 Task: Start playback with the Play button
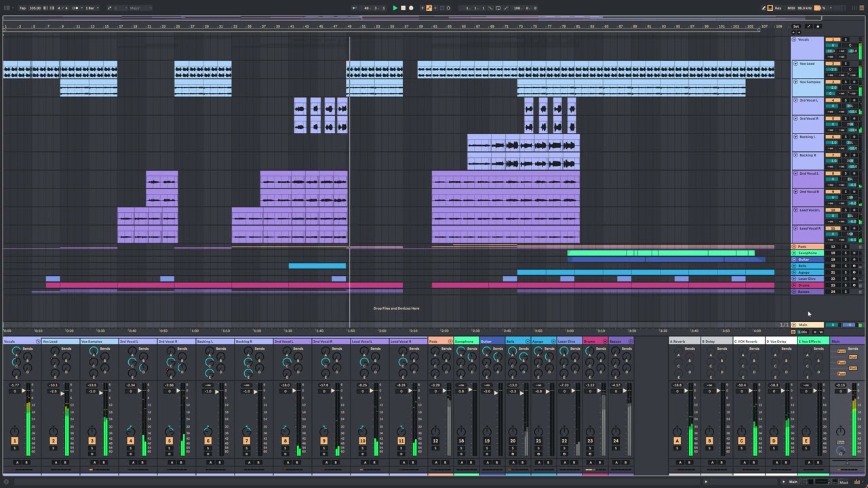(395, 8)
